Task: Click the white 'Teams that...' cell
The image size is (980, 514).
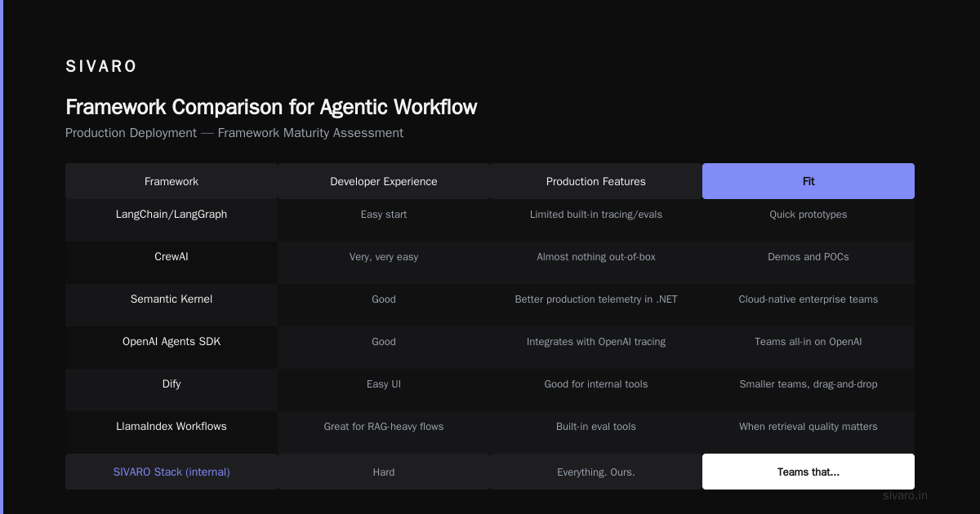Action: pos(808,472)
